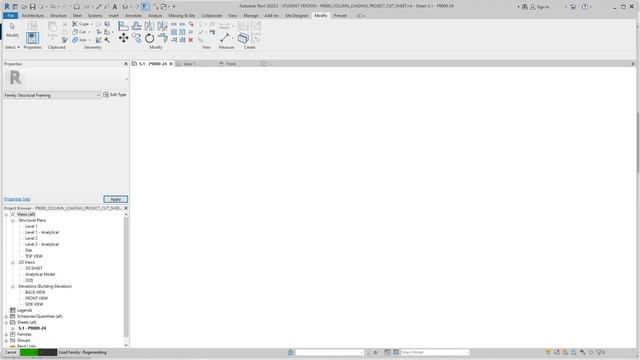Select the BACK VIEW elevation
This screenshot has width=640, height=360.
(35, 292)
